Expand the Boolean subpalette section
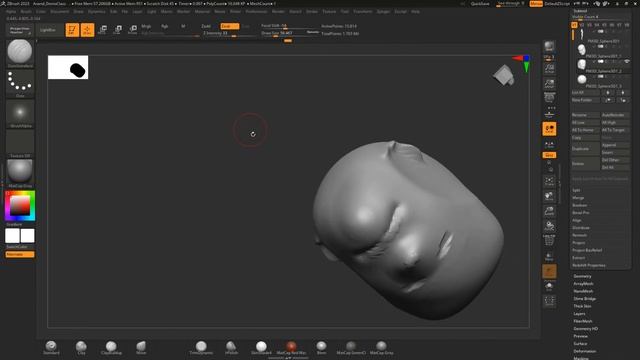This screenshot has height=360, width=640. [580, 205]
